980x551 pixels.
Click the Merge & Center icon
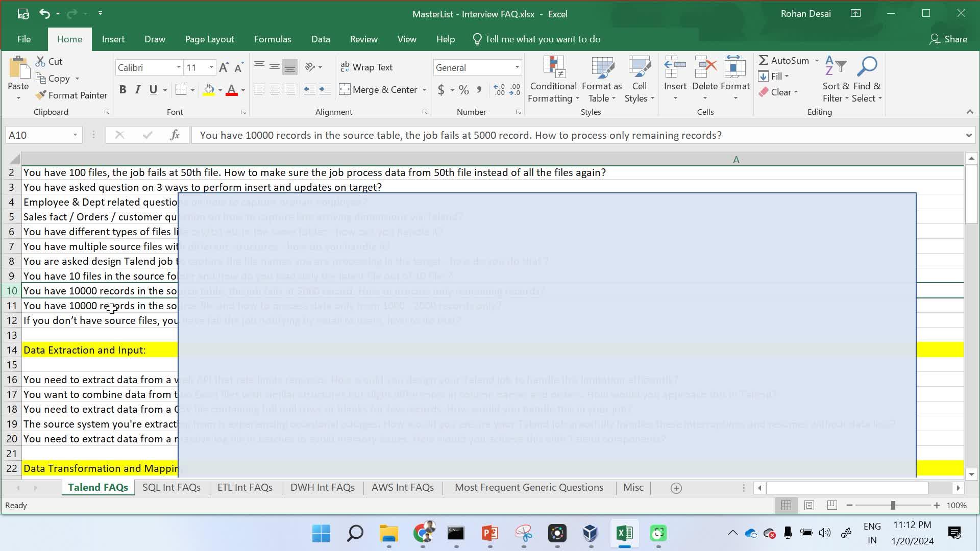point(345,90)
